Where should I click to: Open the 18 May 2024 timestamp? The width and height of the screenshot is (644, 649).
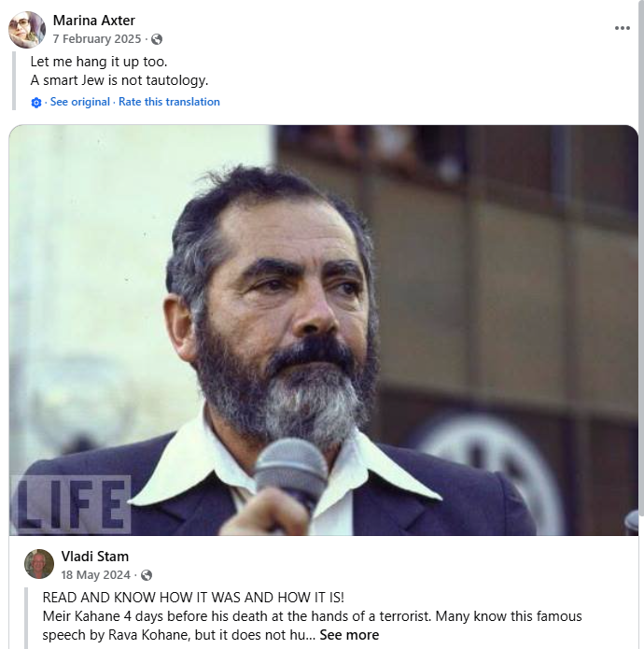click(x=95, y=575)
